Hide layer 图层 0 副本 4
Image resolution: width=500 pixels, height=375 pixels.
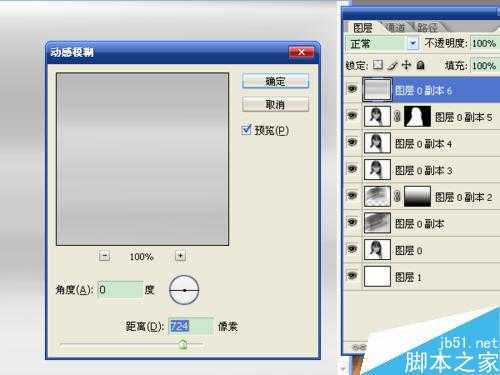352,142
